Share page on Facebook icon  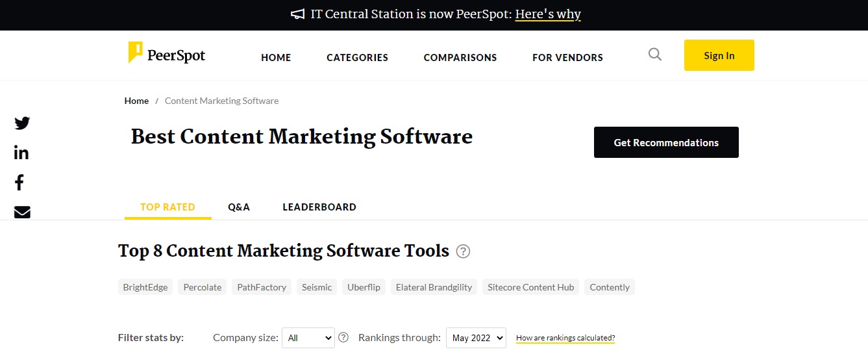19,183
